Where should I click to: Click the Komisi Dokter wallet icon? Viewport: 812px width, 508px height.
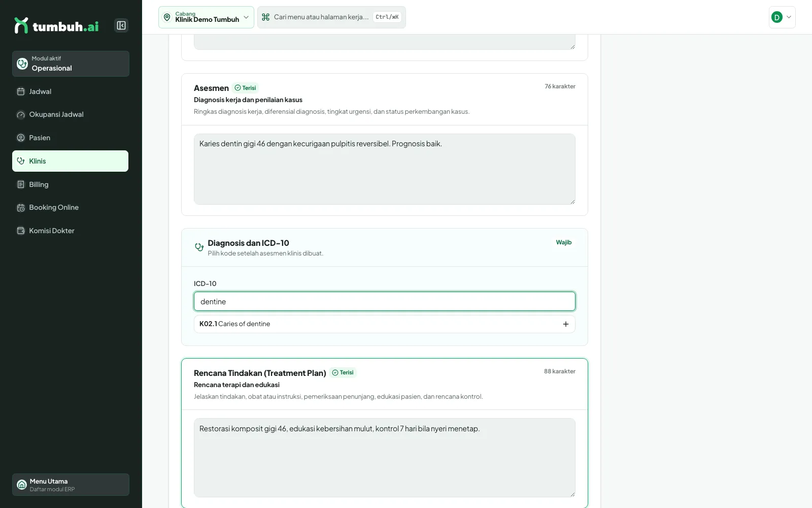tap(21, 231)
